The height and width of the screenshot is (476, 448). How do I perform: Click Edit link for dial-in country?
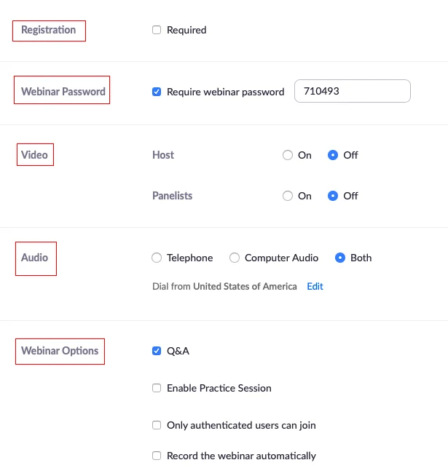tap(315, 287)
